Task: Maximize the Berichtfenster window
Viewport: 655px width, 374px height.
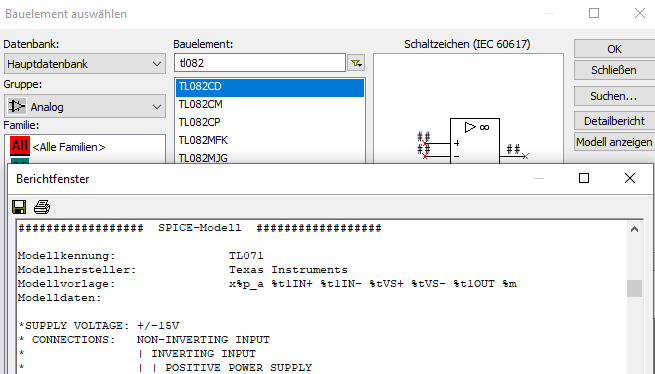Action: [584, 178]
